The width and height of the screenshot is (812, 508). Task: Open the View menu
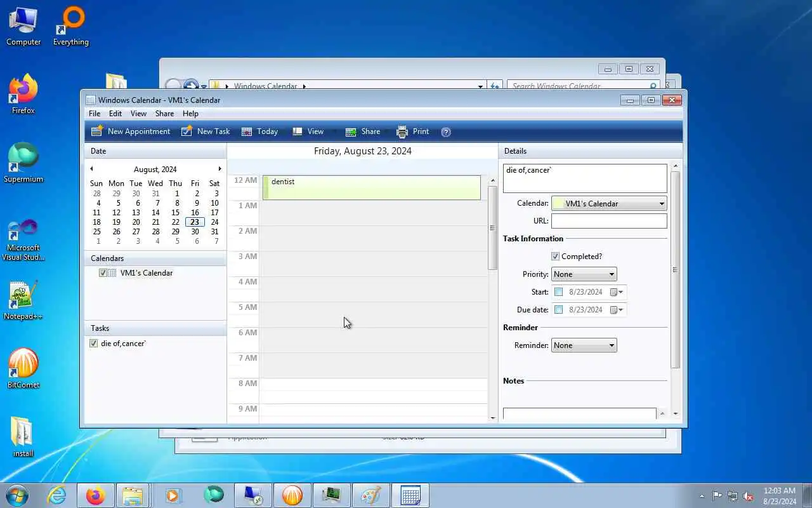pyautogui.click(x=138, y=114)
